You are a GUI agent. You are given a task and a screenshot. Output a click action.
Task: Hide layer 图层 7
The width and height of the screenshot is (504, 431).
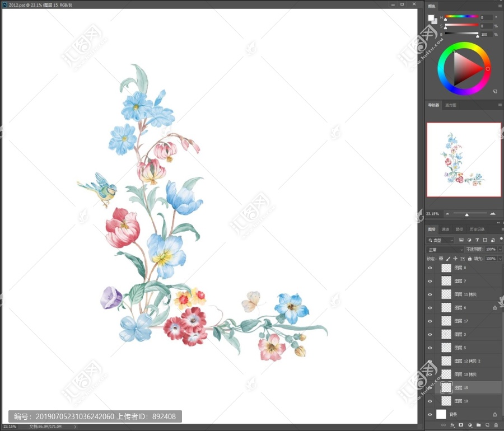click(430, 281)
